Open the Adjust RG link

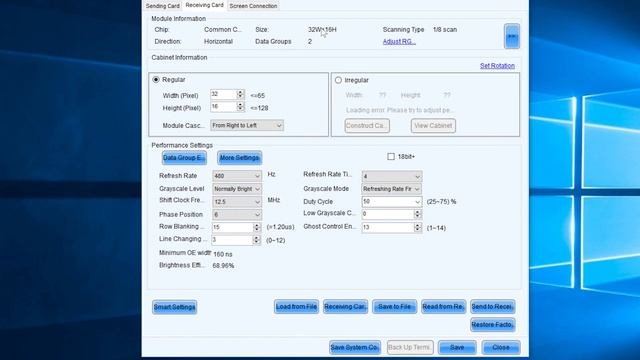pyautogui.click(x=399, y=42)
